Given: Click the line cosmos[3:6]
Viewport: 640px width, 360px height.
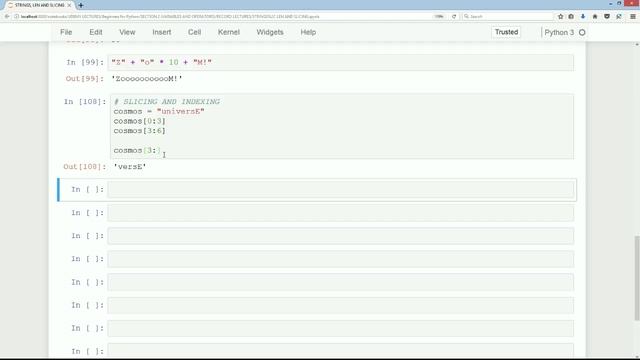Looking at the screenshot, I should click(x=140, y=131).
